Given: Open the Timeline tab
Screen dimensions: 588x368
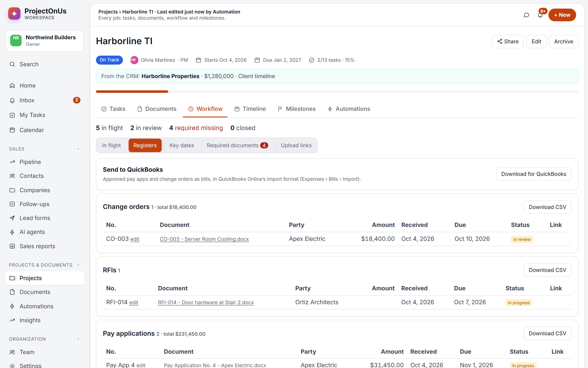Looking at the screenshot, I should click(x=250, y=109).
